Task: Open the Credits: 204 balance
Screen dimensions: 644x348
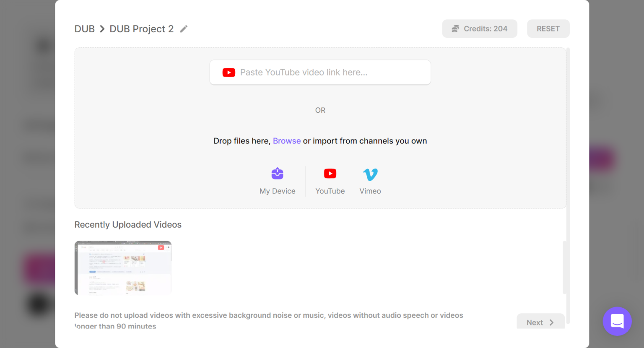Action: [x=485, y=29]
